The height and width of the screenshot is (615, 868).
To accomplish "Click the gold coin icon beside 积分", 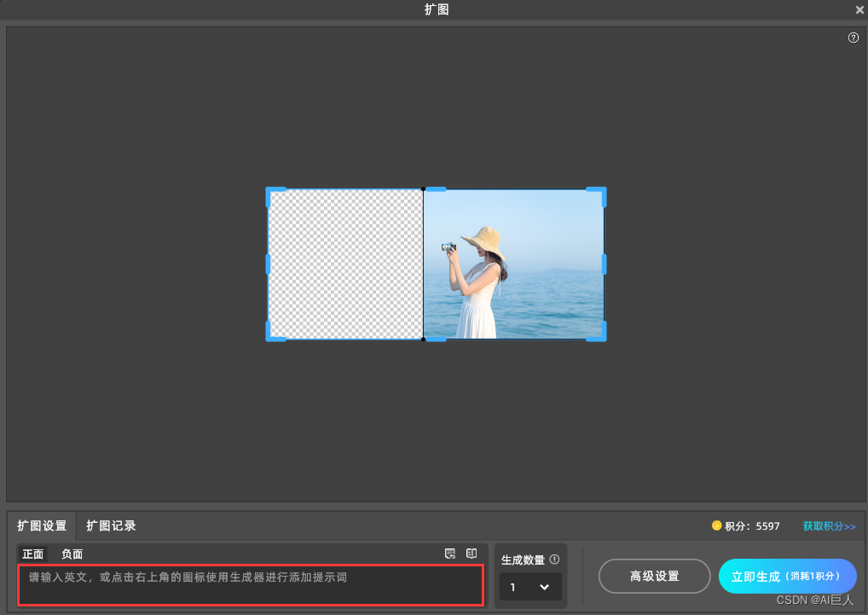I will click(716, 525).
